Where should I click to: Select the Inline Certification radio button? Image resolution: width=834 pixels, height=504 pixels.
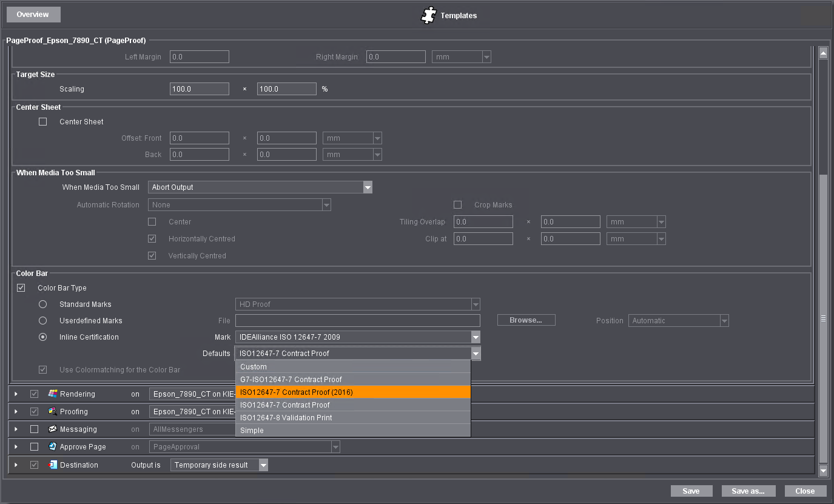pos(42,337)
